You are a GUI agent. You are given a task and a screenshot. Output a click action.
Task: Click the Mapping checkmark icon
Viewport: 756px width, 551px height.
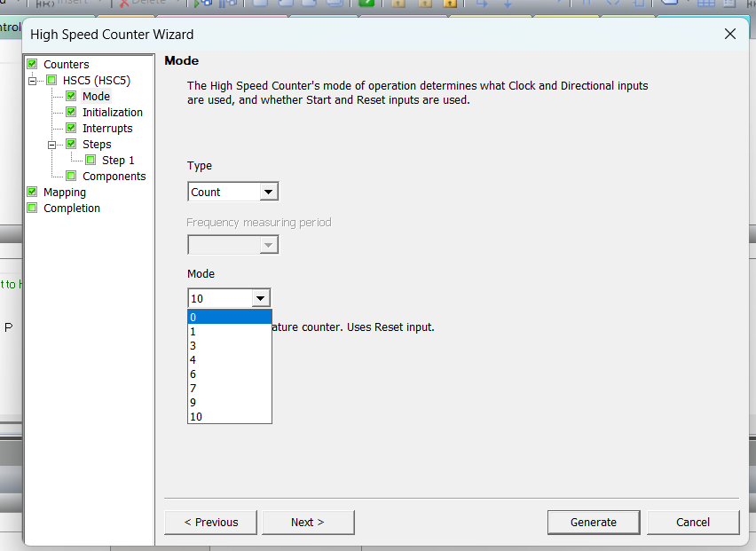coord(32,192)
